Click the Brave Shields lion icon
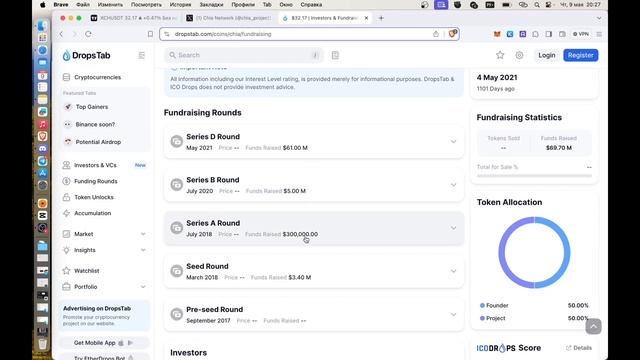The image size is (640, 360). pyautogui.click(x=452, y=34)
